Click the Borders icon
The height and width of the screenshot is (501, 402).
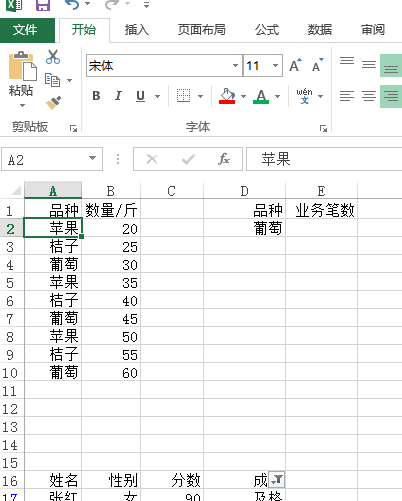183,96
